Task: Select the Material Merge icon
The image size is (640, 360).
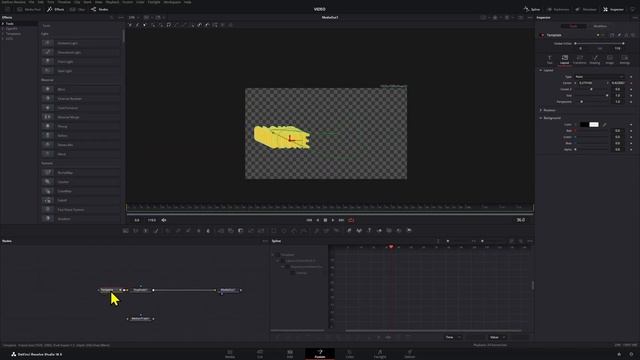Action: (47, 117)
